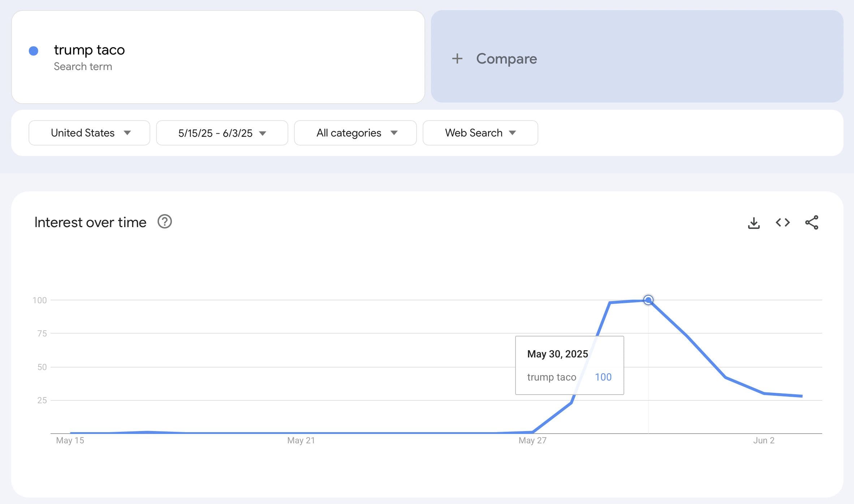
Task: Open the 5/15/25 - 6/3/25 date dropdown
Action: pos(222,133)
